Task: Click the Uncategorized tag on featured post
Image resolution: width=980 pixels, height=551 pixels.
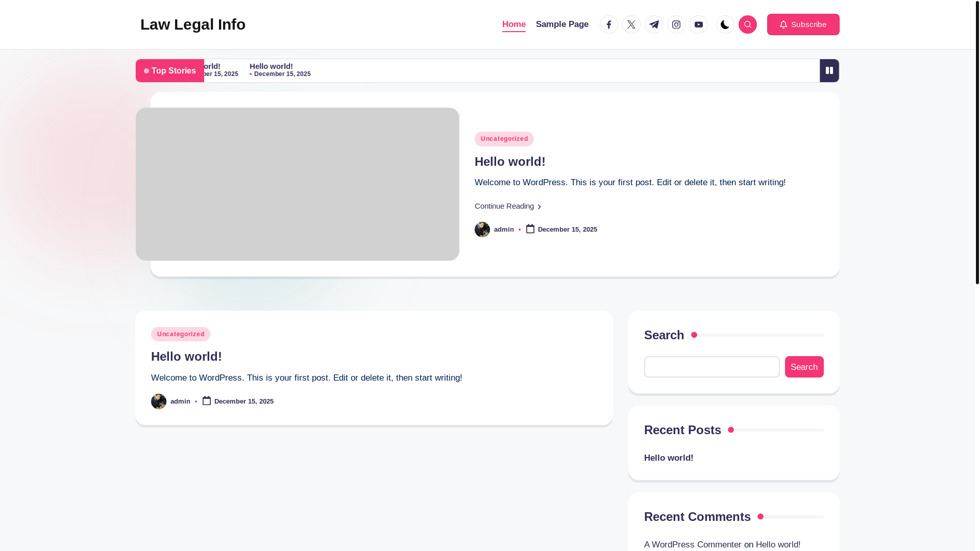Action: [x=504, y=139]
